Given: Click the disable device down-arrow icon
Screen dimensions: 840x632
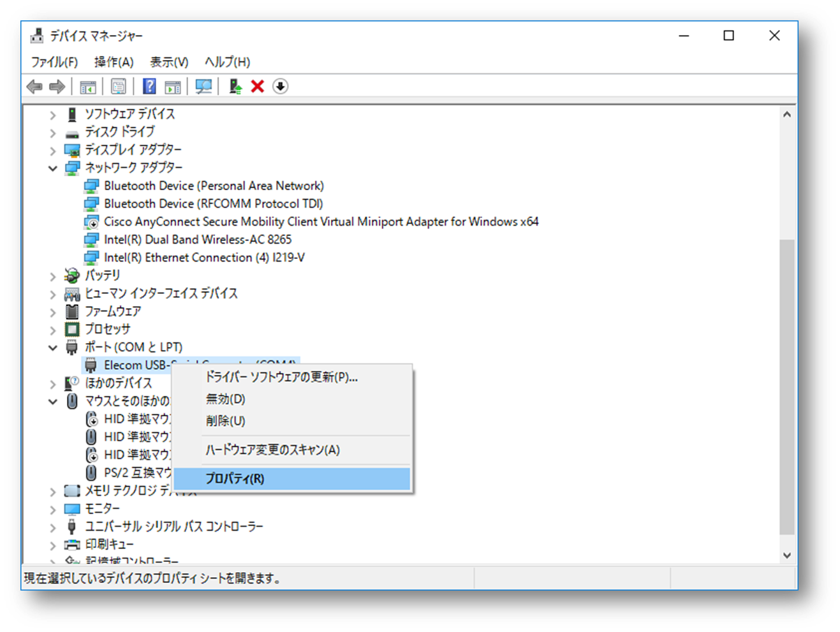Looking at the screenshot, I should tap(280, 86).
